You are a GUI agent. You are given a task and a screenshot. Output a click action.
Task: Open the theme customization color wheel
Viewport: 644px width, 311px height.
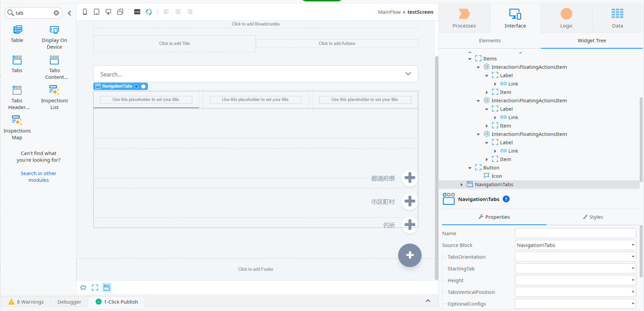[x=149, y=12]
